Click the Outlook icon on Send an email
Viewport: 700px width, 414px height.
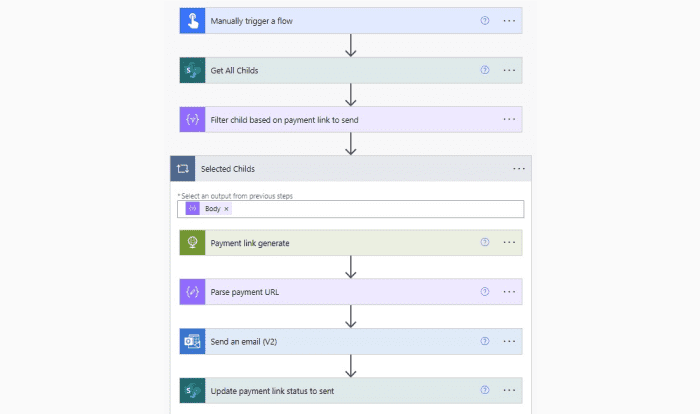190,341
